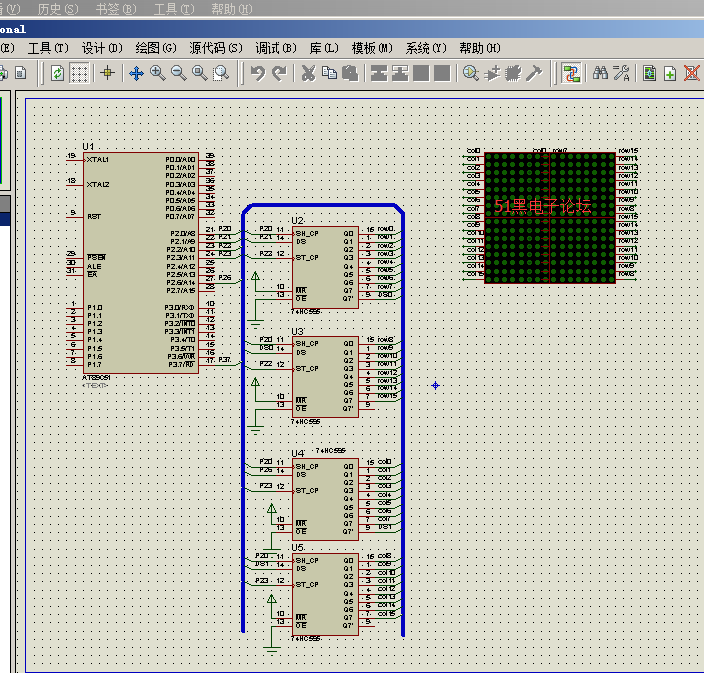Toggle the wire auto-router icon
The width and height of the screenshot is (704, 673).
[571, 73]
